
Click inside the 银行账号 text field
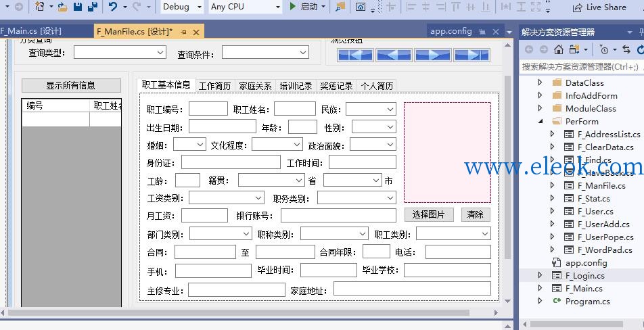pos(338,216)
